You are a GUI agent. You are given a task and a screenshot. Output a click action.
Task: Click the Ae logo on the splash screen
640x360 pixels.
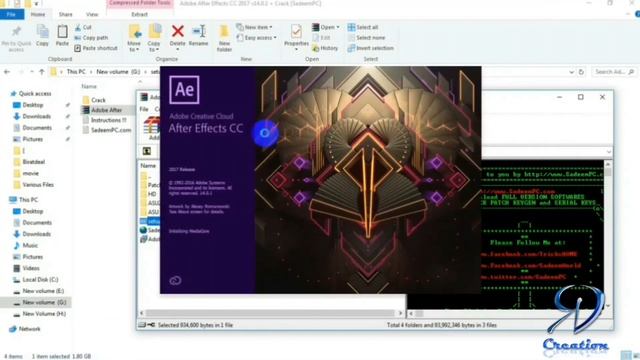coord(184,89)
